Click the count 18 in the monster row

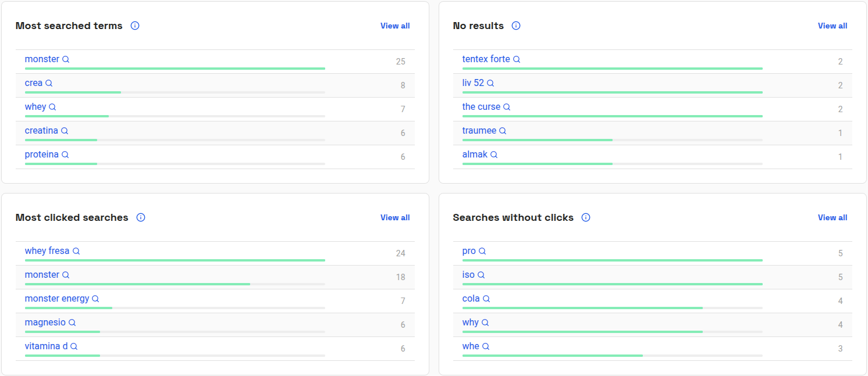pyautogui.click(x=400, y=277)
